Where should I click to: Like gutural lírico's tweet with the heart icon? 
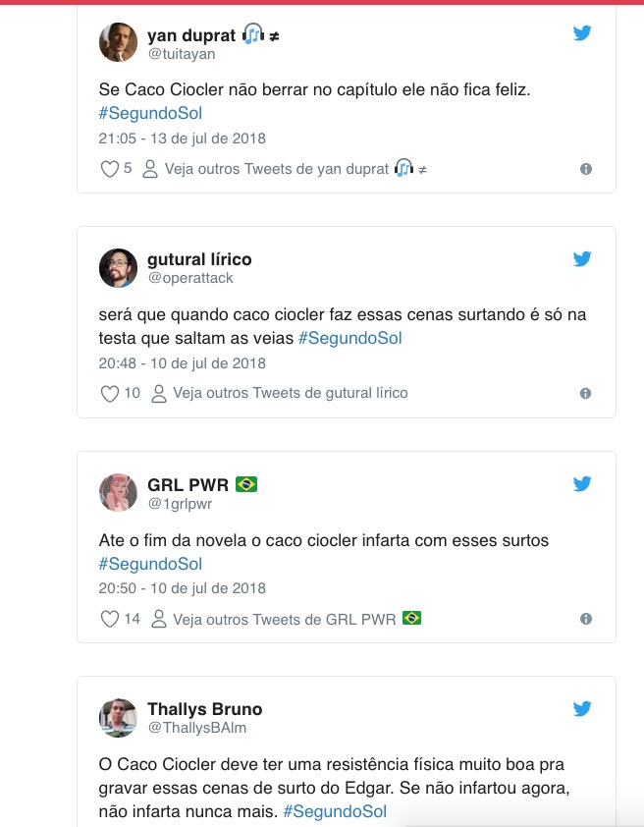point(110,394)
